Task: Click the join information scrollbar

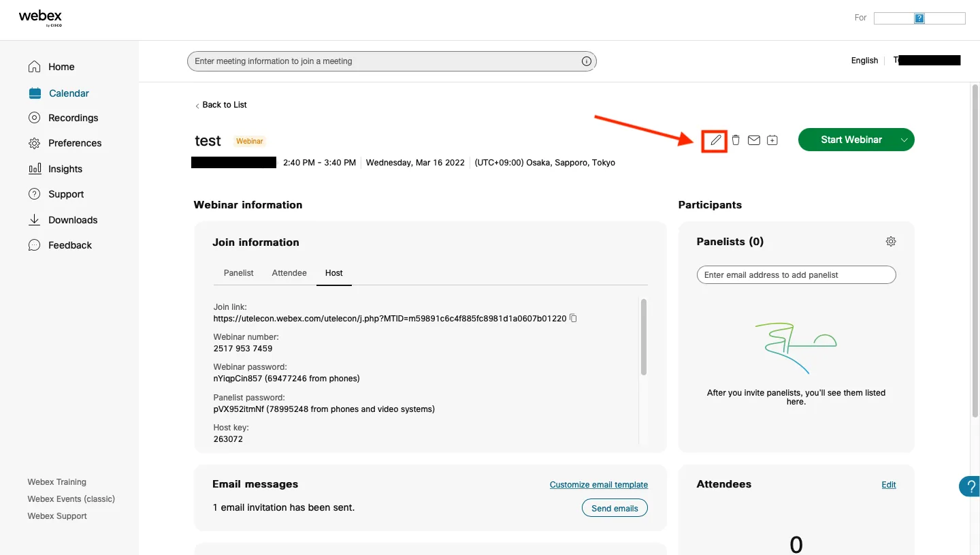Action: coord(644,337)
